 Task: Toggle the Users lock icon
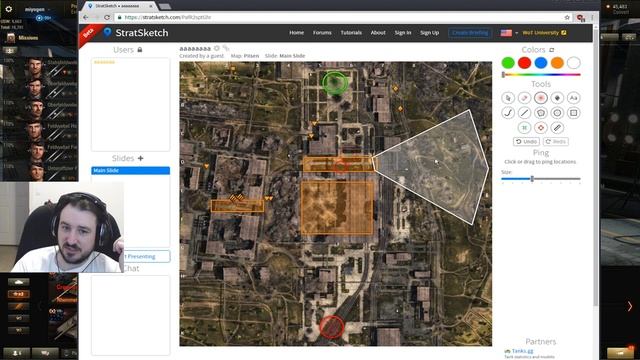(x=140, y=50)
